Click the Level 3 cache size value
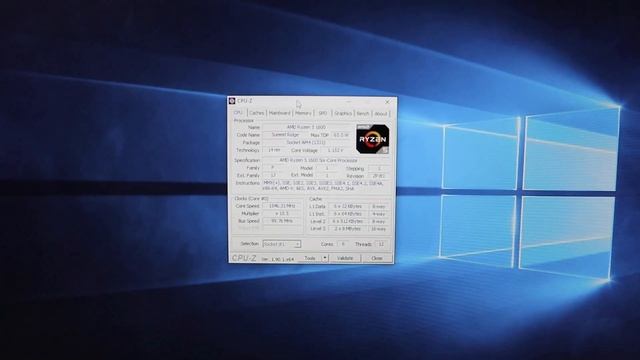The width and height of the screenshot is (640, 360). tap(348, 229)
